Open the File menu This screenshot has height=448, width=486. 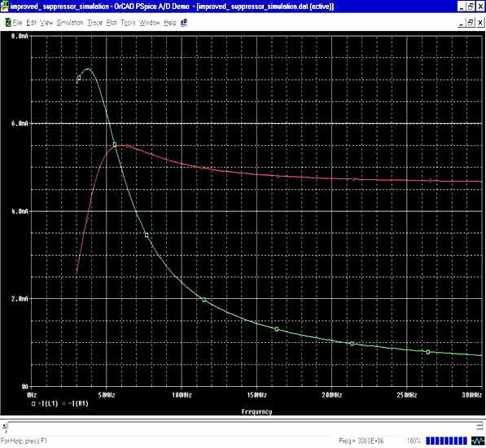point(17,23)
